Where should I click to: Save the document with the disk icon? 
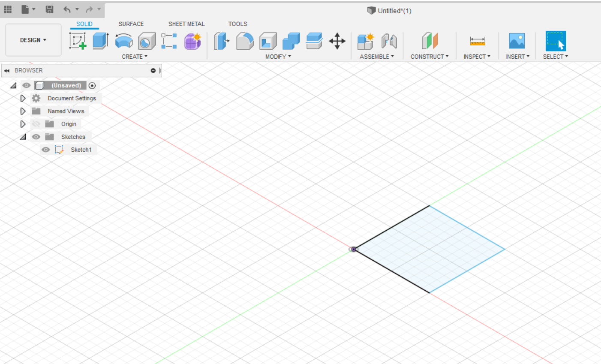tap(49, 9)
